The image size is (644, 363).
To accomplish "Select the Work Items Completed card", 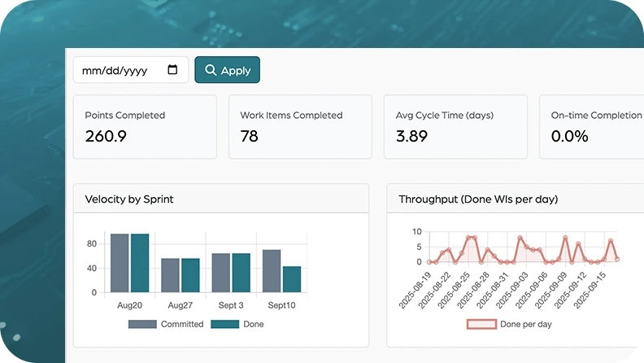I will pos(300,127).
